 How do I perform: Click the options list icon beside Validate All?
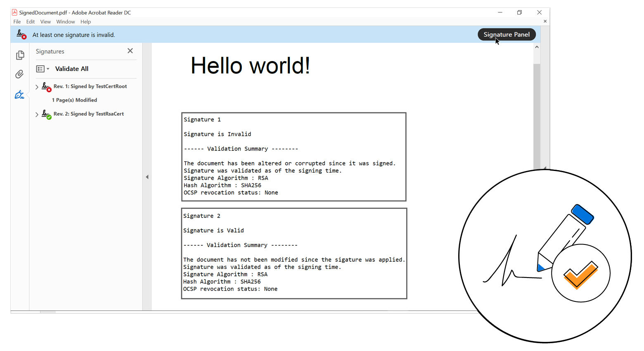(x=39, y=69)
